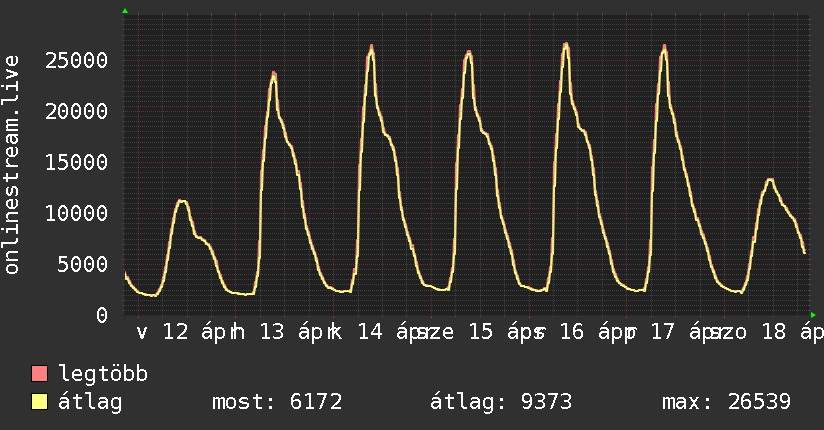This screenshot has width=824, height=430.
Task: Click the onlinestream.live vertical axis title
Action: [11, 165]
